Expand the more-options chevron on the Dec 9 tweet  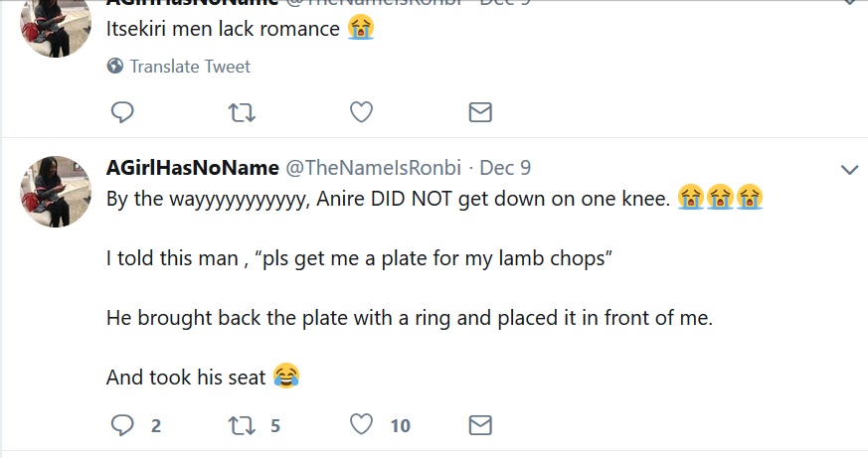tap(849, 169)
